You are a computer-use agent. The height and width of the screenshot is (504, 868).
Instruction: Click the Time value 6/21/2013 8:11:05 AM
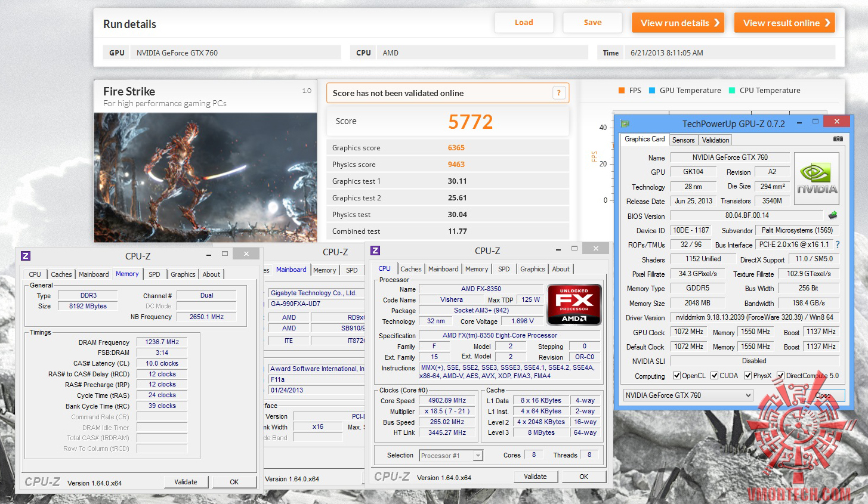click(667, 53)
